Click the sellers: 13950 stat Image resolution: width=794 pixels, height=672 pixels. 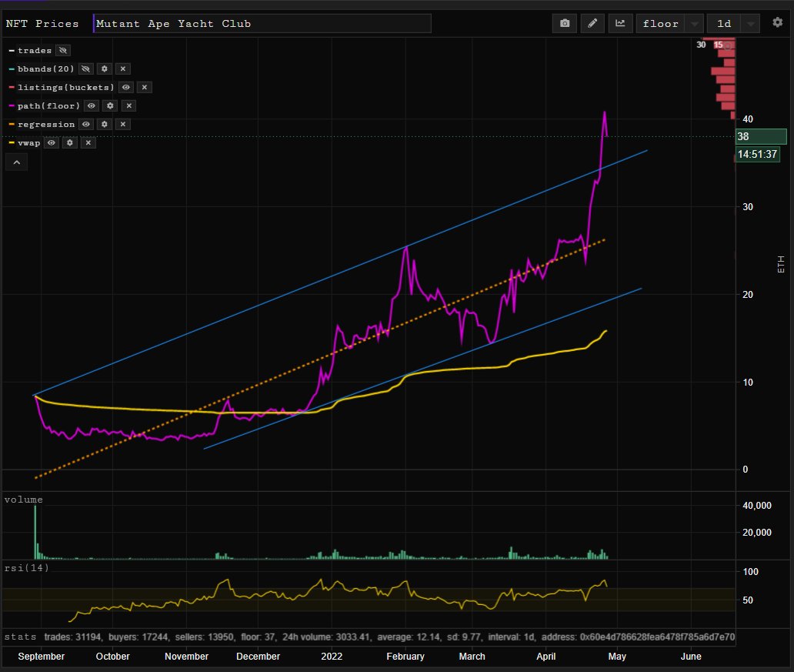[205, 637]
